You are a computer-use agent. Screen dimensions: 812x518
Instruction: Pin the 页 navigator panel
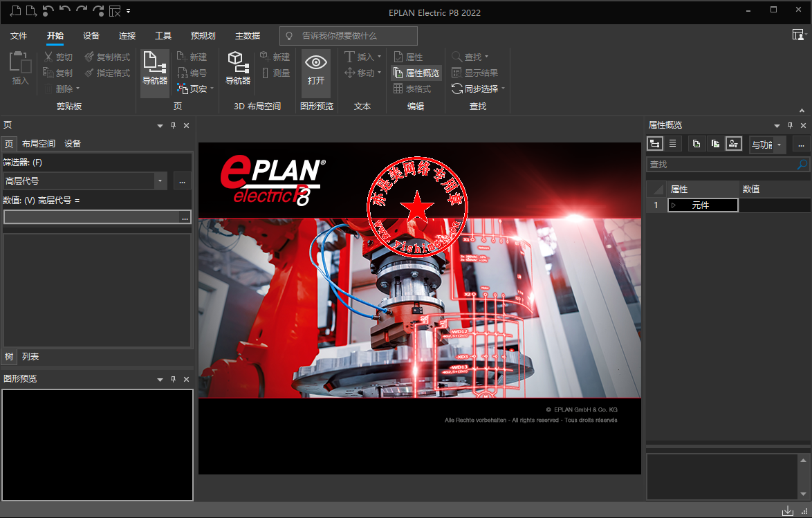(x=174, y=125)
